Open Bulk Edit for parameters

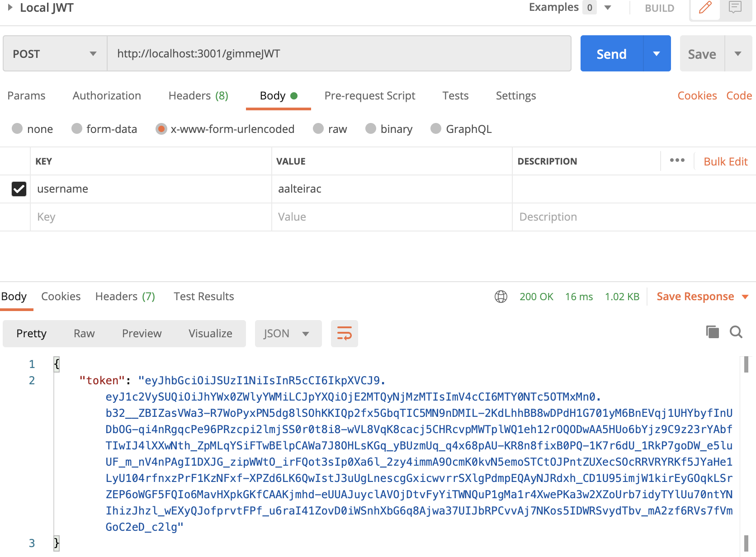click(725, 161)
